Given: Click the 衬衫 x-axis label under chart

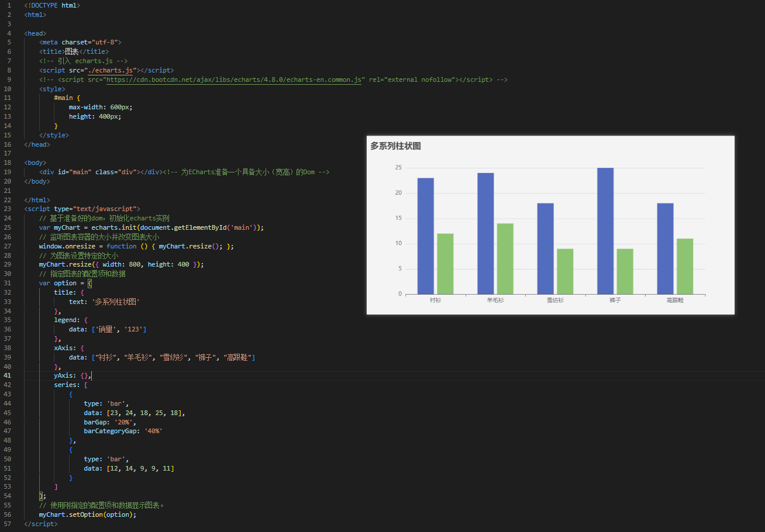Looking at the screenshot, I should (435, 300).
